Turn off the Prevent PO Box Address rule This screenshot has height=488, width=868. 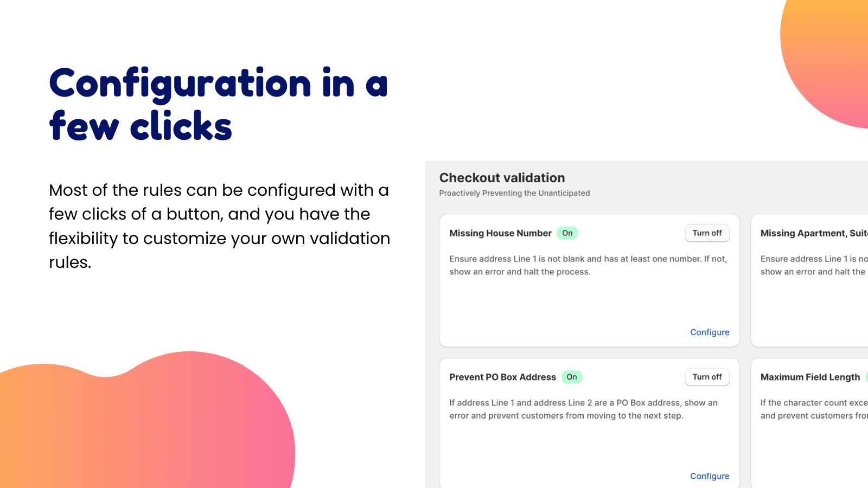(x=707, y=377)
